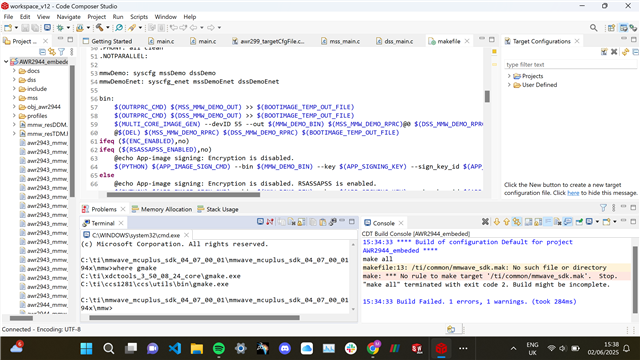
Task: Click the editor vertical scrollbar thumb
Action: [487, 97]
